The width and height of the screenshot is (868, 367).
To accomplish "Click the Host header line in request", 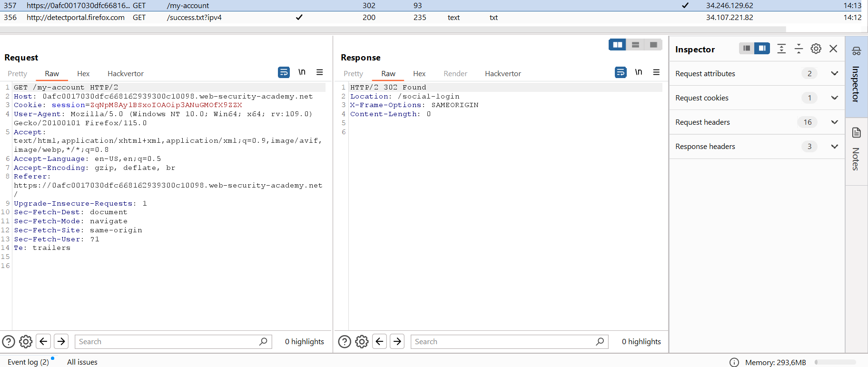I will pos(163,96).
